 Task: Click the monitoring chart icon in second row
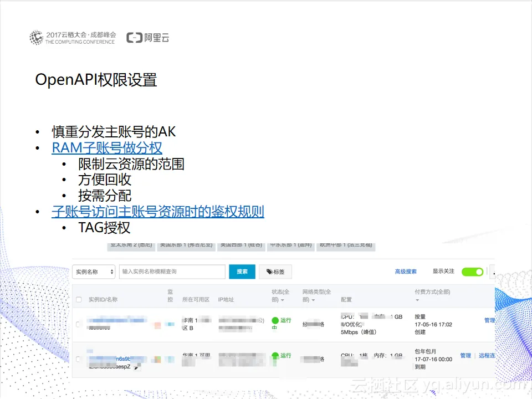(x=158, y=360)
